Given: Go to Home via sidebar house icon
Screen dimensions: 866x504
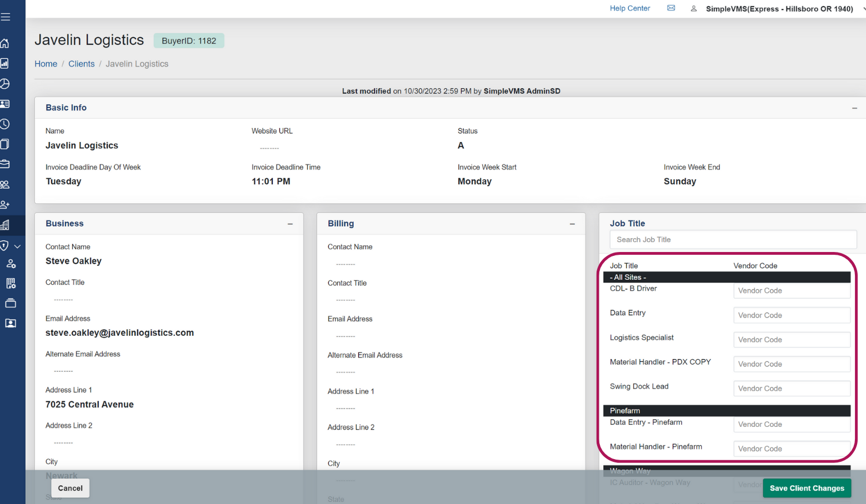Looking at the screenshot, I should (5, 43).
